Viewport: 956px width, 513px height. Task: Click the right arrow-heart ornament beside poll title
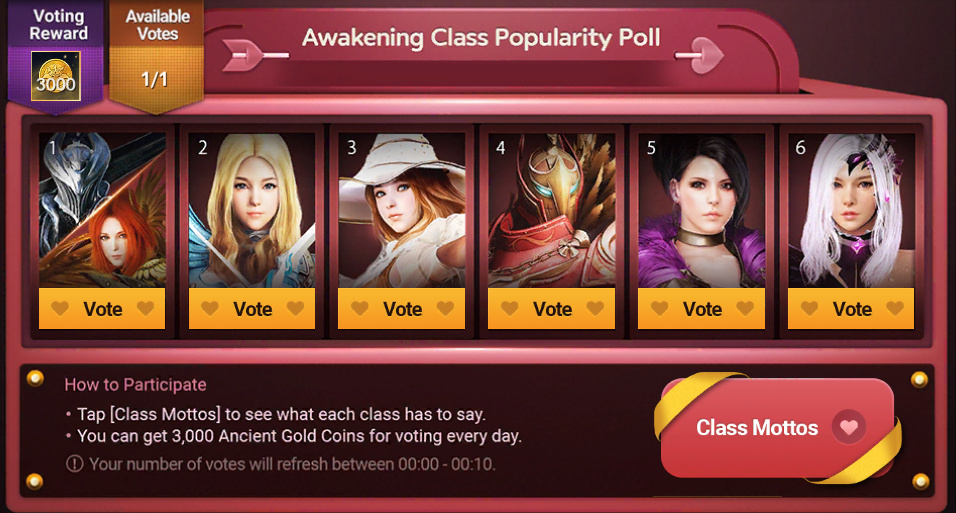coord(699,56)
